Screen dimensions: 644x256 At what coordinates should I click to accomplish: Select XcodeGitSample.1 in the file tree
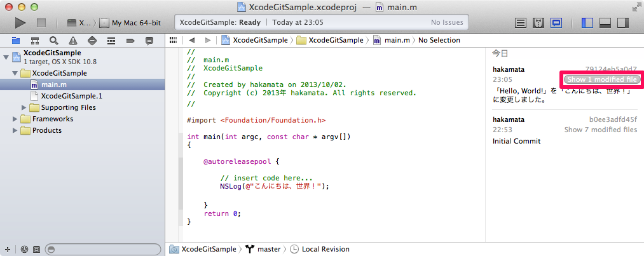71,96
